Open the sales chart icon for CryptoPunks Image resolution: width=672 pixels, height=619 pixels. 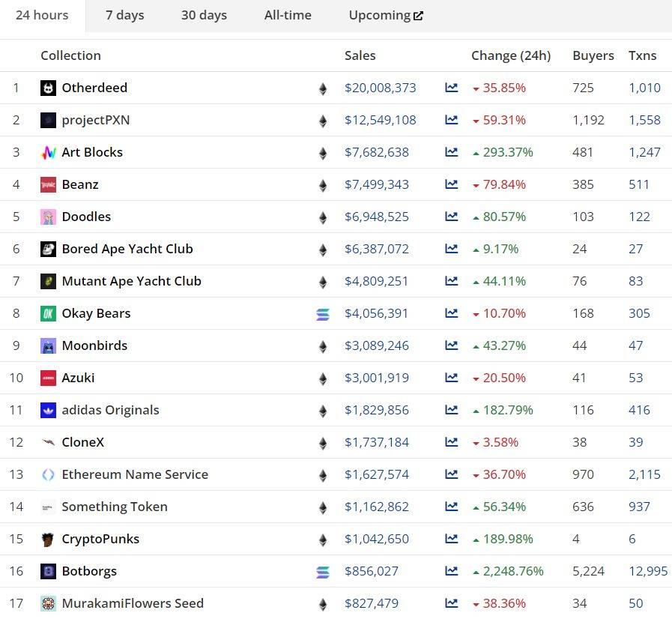[451, 539]
